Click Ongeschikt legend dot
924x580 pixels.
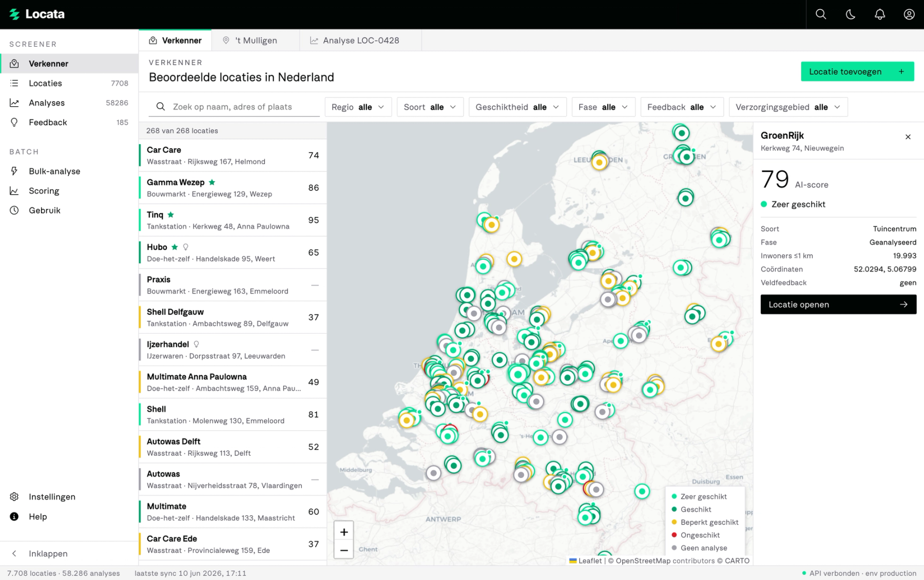pos(674,535)
